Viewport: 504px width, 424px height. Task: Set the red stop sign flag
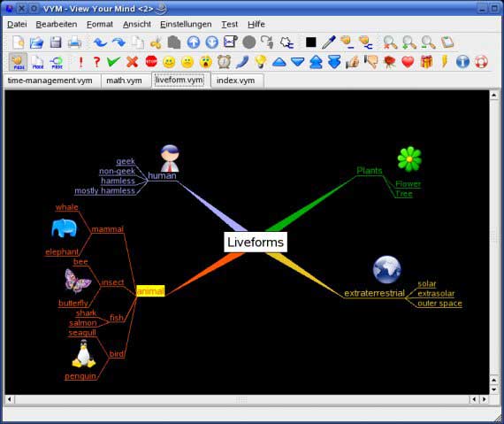click(x=151, y=61)
